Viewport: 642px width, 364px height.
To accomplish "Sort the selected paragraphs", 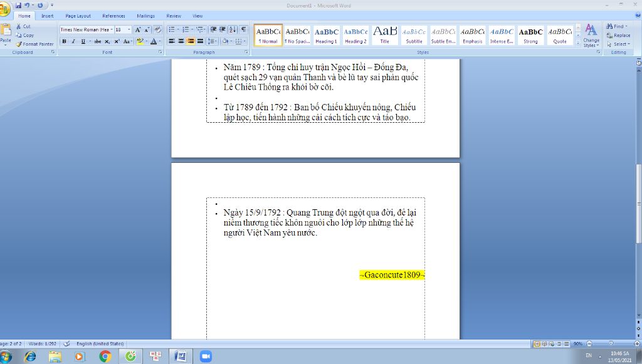I will point(233,29).
